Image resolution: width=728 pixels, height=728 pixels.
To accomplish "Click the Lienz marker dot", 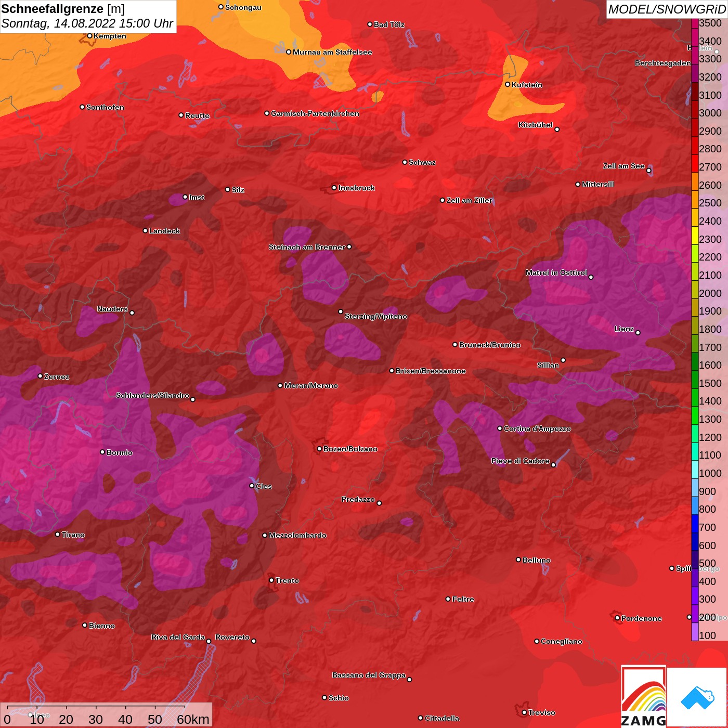I will 638,332.
